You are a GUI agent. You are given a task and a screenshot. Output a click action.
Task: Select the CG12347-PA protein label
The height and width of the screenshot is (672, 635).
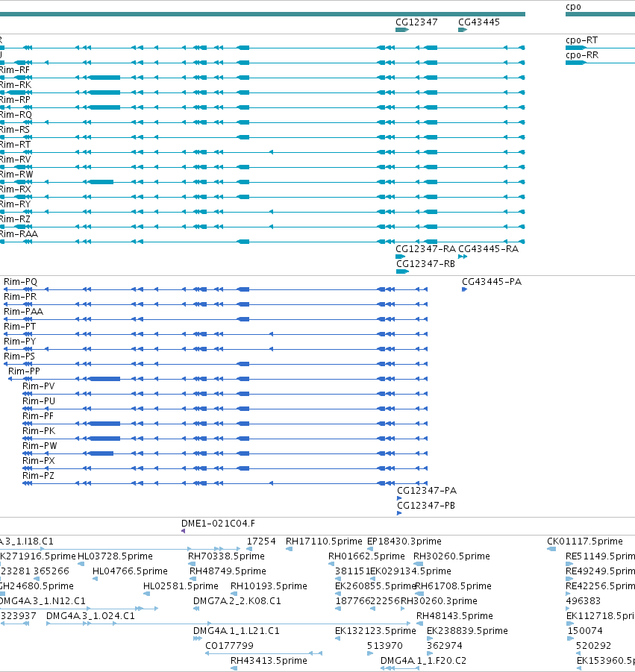(427, 491)
